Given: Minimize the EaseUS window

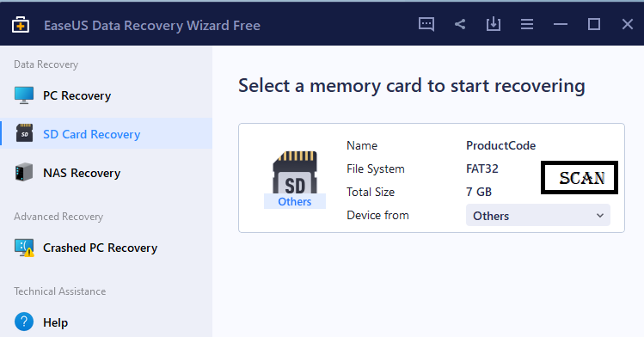Looking at the screenshot, I should pos(561,24).
